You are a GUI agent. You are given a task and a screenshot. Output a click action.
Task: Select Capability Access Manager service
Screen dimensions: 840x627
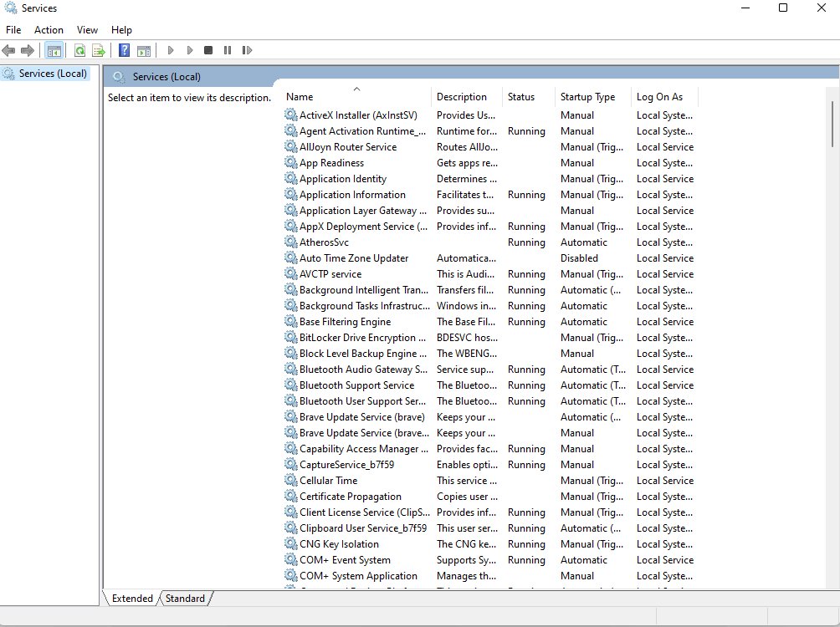489,449
